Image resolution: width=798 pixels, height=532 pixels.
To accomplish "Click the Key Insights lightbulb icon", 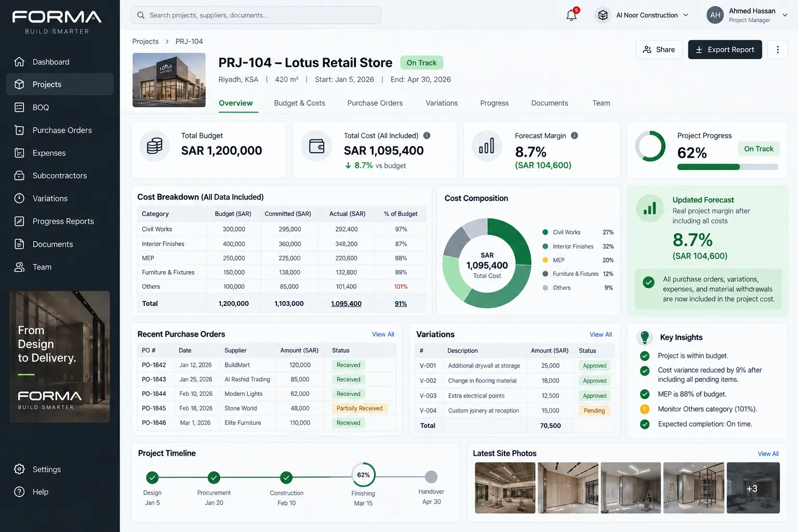I will 645,337.
